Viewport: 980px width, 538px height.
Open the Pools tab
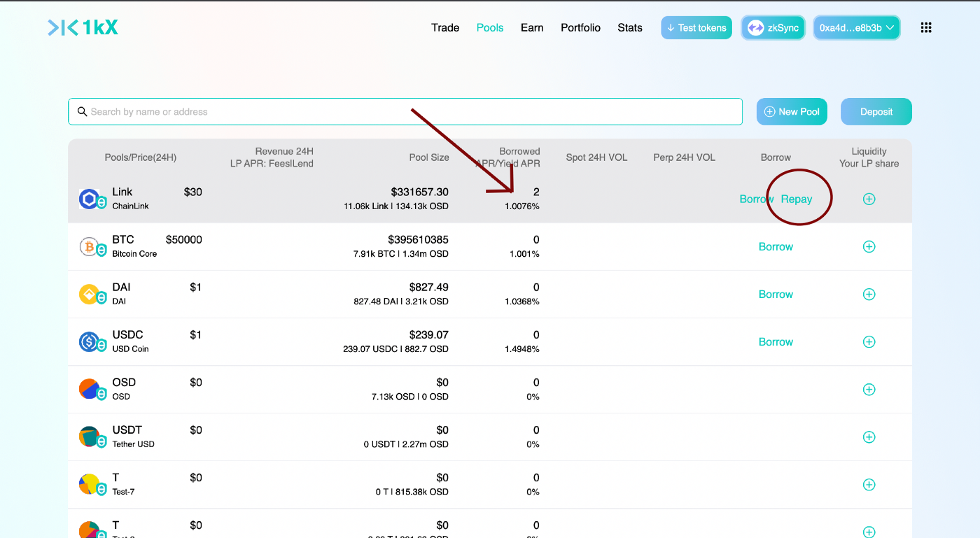pos(490,28)
